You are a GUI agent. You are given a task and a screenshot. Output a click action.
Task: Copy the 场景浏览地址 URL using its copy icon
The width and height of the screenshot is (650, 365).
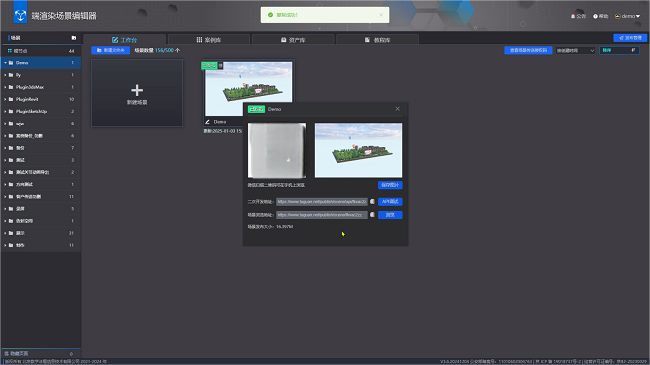coord(372,215)
